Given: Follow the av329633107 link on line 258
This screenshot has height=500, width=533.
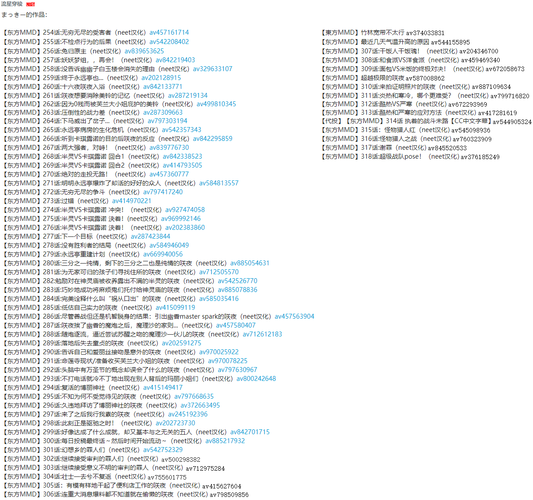Looking at the screenshot, I should (x=213, y=69).
